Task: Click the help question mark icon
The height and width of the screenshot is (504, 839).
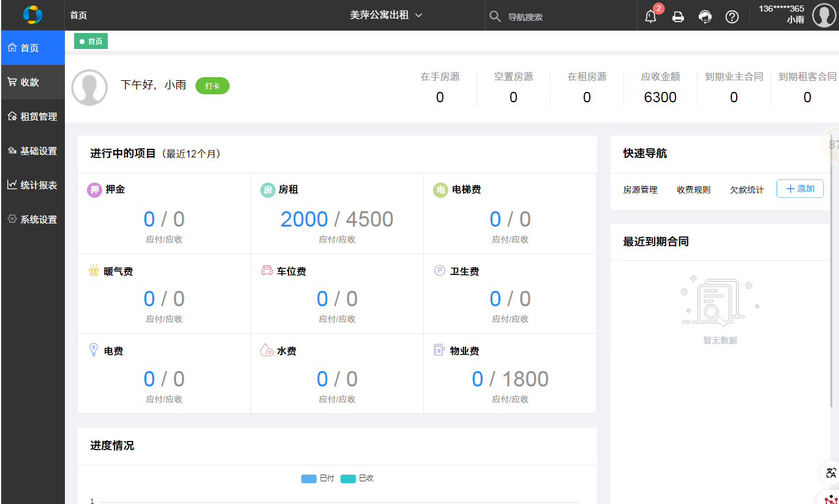Action: pyautogui.click(x=732, y=17)
